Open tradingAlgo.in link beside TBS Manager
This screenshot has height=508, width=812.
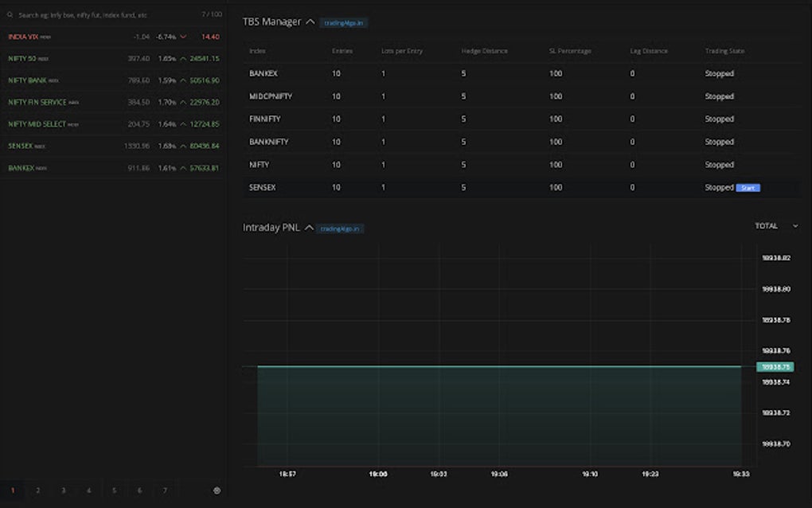(343, 23)
